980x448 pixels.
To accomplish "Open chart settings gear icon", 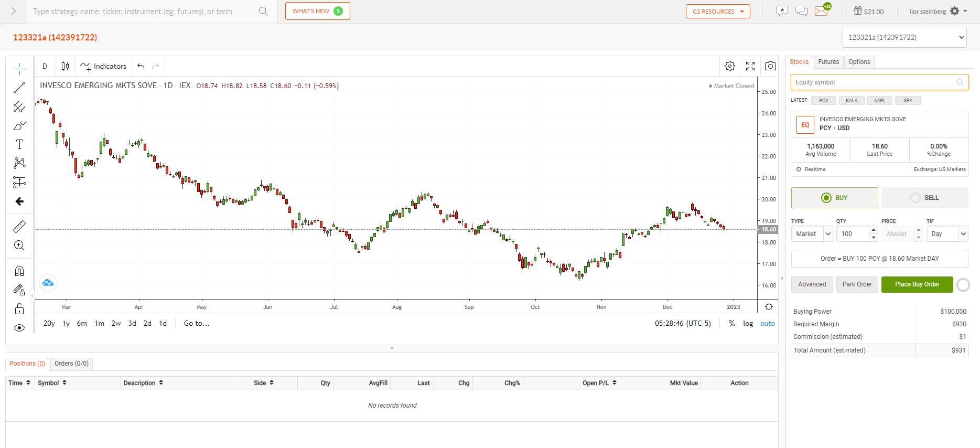I will coord(729,66).
